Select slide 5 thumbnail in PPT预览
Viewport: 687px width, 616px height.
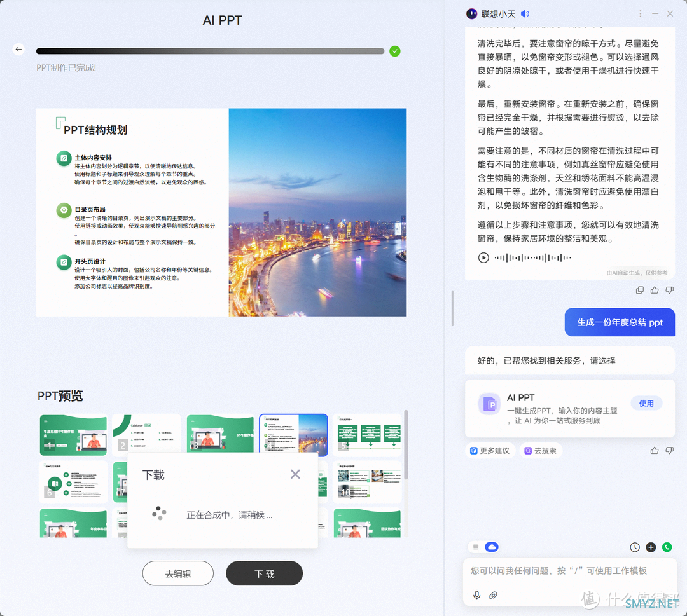[368, 435]
